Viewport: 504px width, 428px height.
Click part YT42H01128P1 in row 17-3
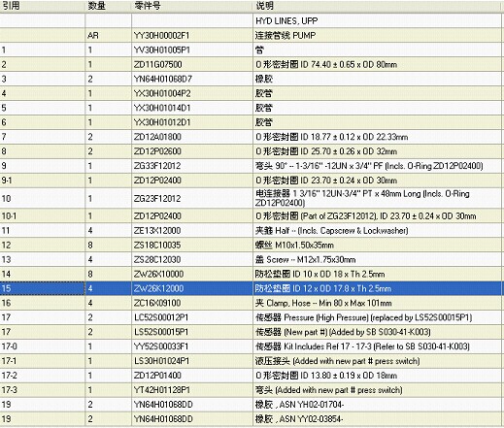point(162,390)
